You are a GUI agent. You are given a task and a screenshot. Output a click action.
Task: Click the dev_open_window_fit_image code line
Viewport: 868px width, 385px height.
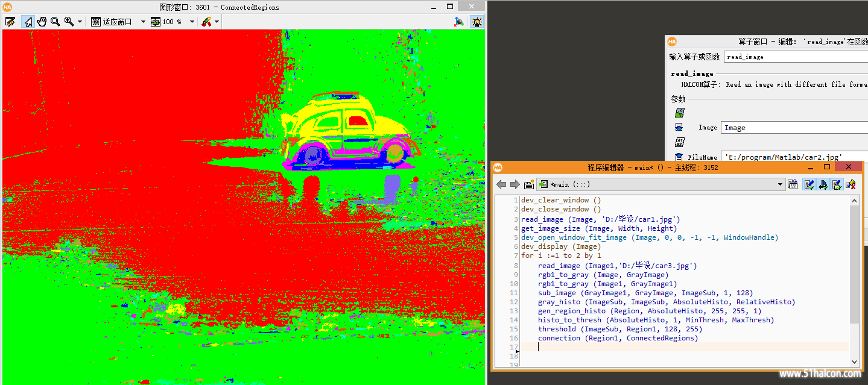[x=650, y=237]
